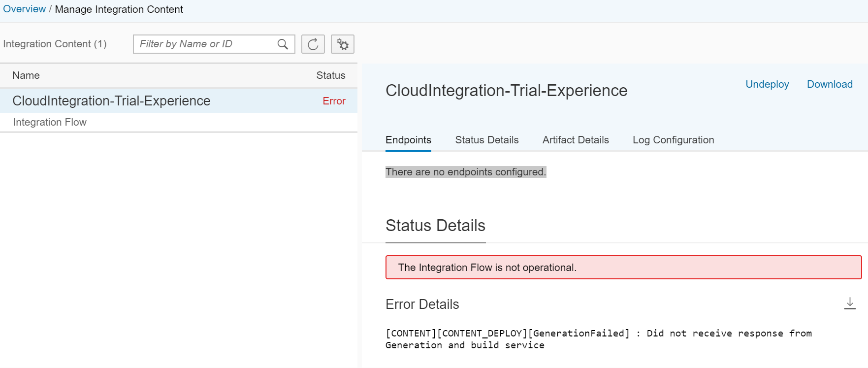Click the search magnifier icon
The width and height of the screenshot is (868, 368).
(x=283, y=44)
